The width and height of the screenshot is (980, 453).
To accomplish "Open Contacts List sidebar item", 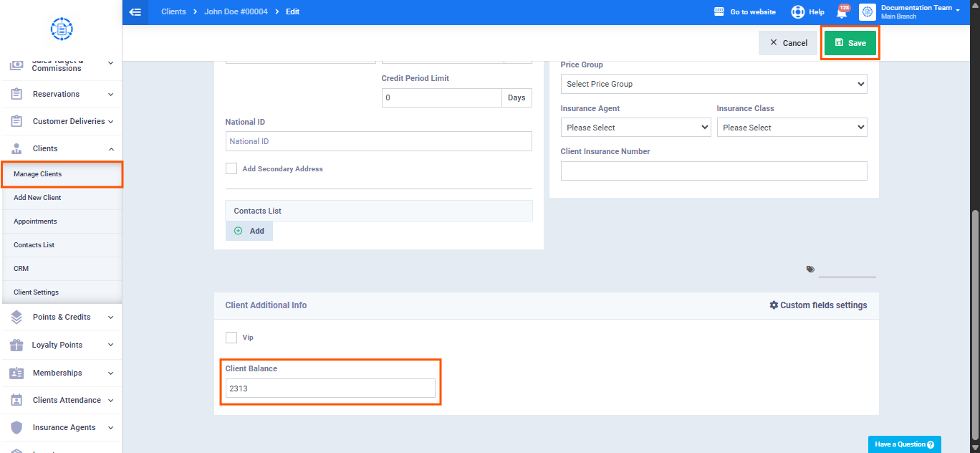I will (x=62, y=245).
